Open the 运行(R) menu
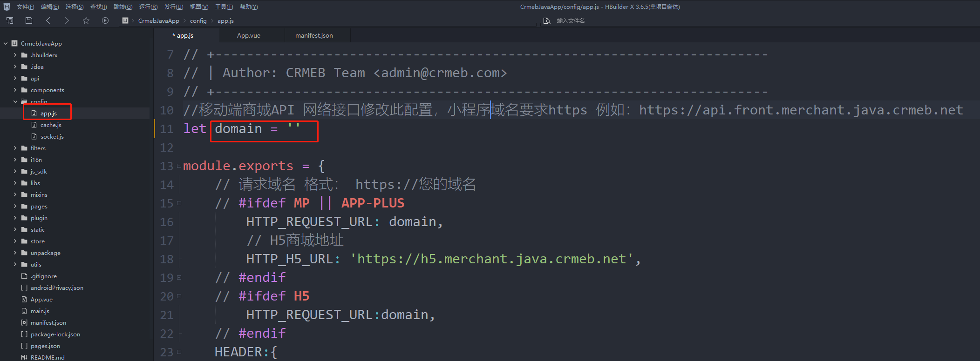Image resolution: width=980 pixels, height=361 pixels. pos(148,7)
